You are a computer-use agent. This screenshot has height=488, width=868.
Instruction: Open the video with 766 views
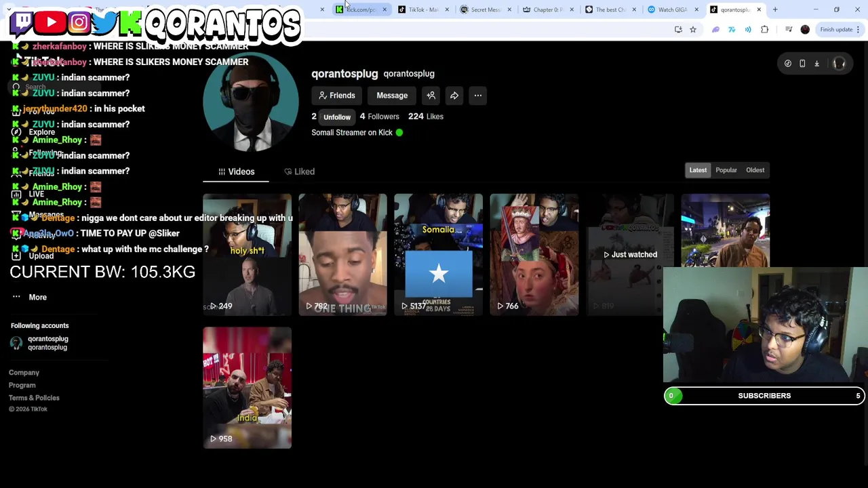(534, 255)
